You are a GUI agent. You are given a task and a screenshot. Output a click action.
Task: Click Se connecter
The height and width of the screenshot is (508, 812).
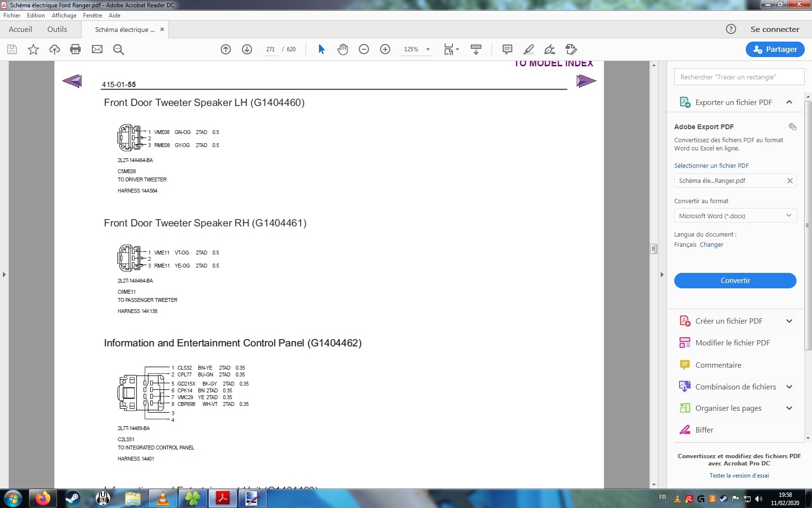point(775,29)
